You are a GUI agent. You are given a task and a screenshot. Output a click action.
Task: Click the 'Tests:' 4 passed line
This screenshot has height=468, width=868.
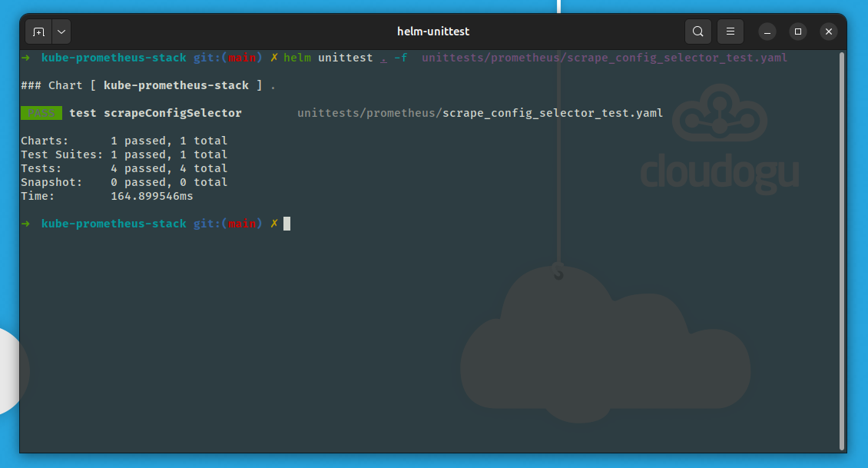[x=124, y=168]
